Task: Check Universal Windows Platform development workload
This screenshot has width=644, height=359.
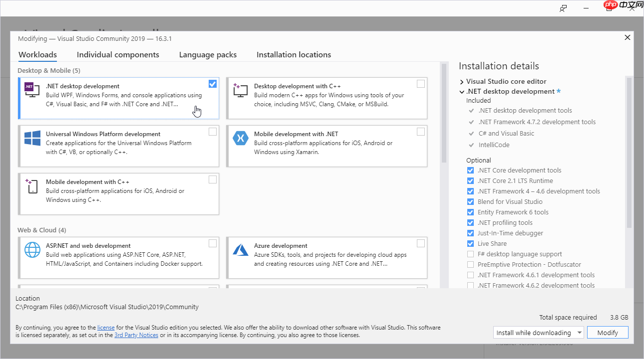Action: click(x=213, y=132)
